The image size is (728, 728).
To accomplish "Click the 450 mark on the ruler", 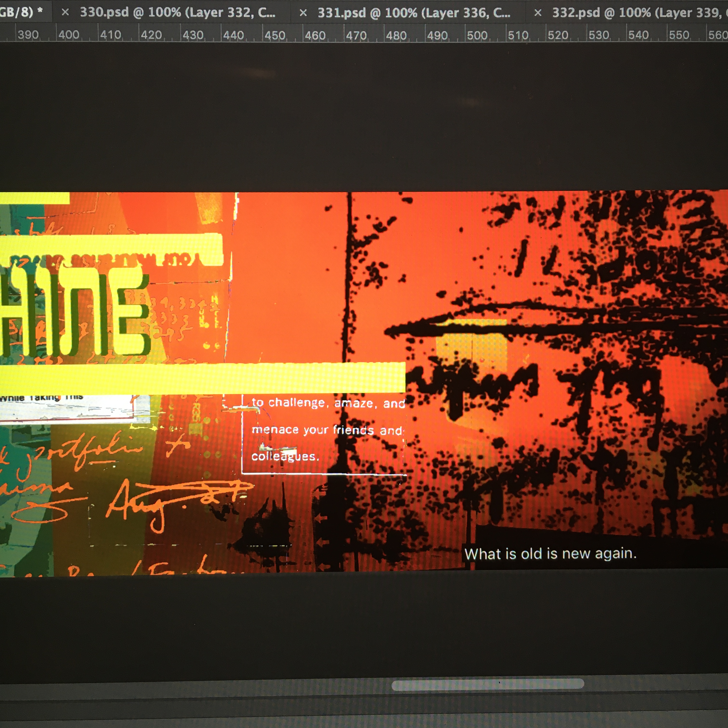I will point(275,35).
